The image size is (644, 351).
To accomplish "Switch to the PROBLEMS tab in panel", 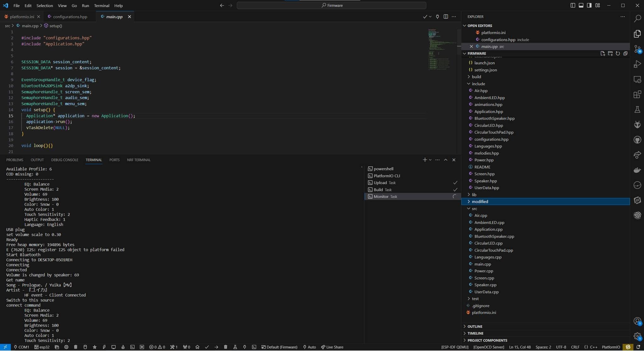I will 15,160.
